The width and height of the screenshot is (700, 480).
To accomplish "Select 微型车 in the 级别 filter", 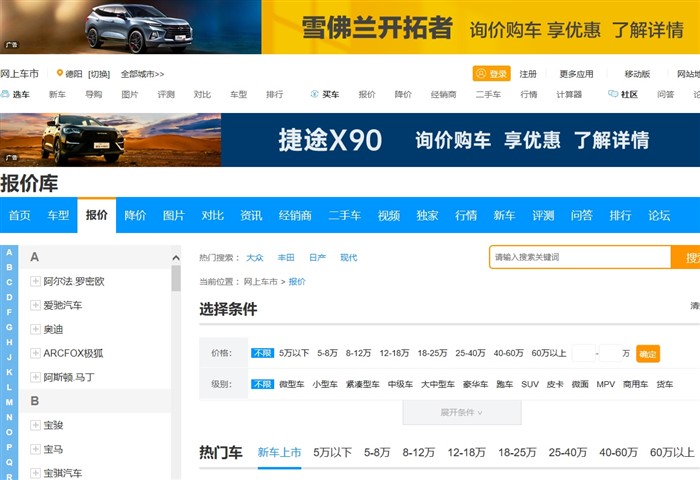I will 292,384.
